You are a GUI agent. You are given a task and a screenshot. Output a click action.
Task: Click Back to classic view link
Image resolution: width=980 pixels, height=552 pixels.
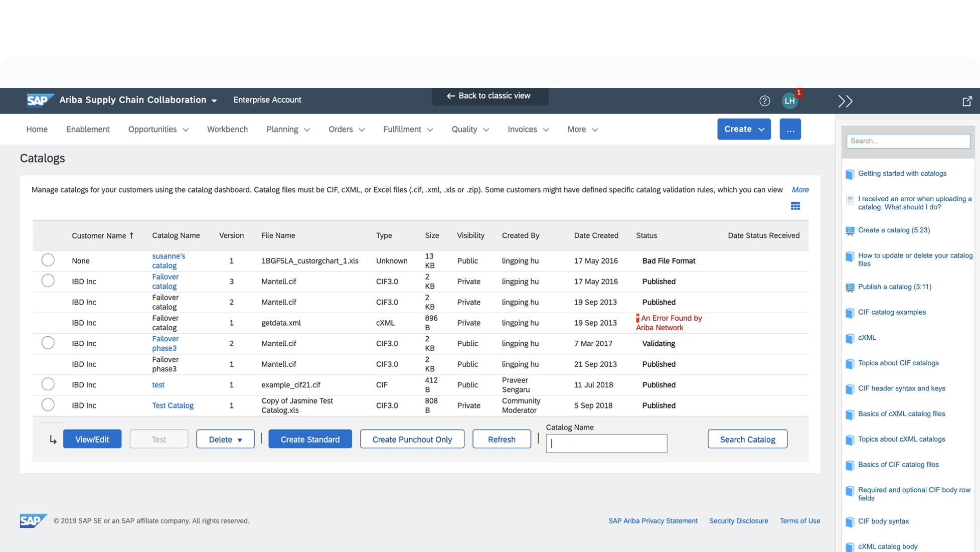tap(489, 96)
